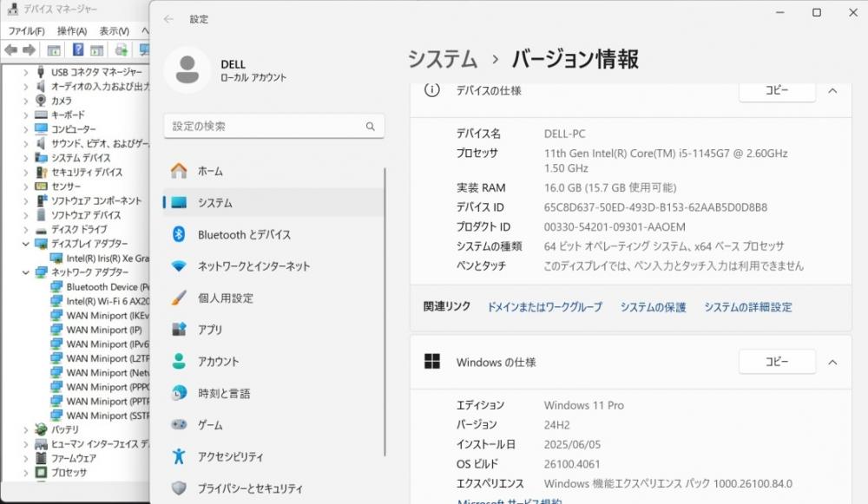Viewport: 868px width, 504px height.
Task: Expand the キーボード device category
Action: [25, 115]
